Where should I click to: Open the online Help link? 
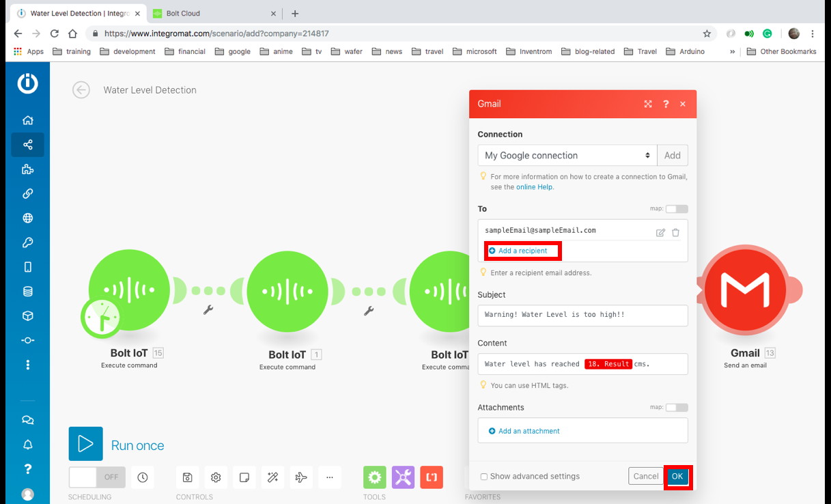(x=535, y=186)
